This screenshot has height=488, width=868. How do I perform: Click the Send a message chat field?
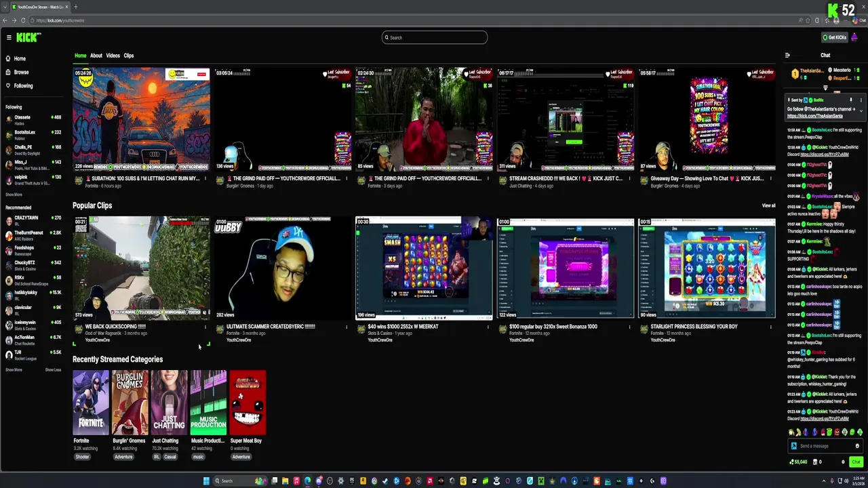point(824,446)
